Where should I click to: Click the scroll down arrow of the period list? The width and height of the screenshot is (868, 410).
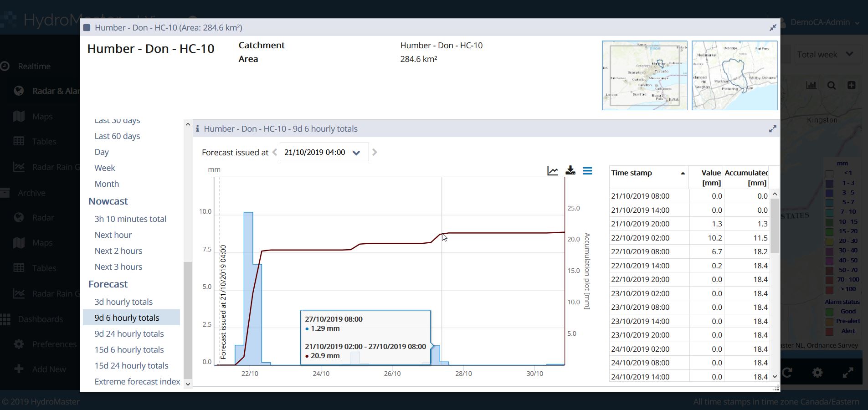click(x=188, y=384)
